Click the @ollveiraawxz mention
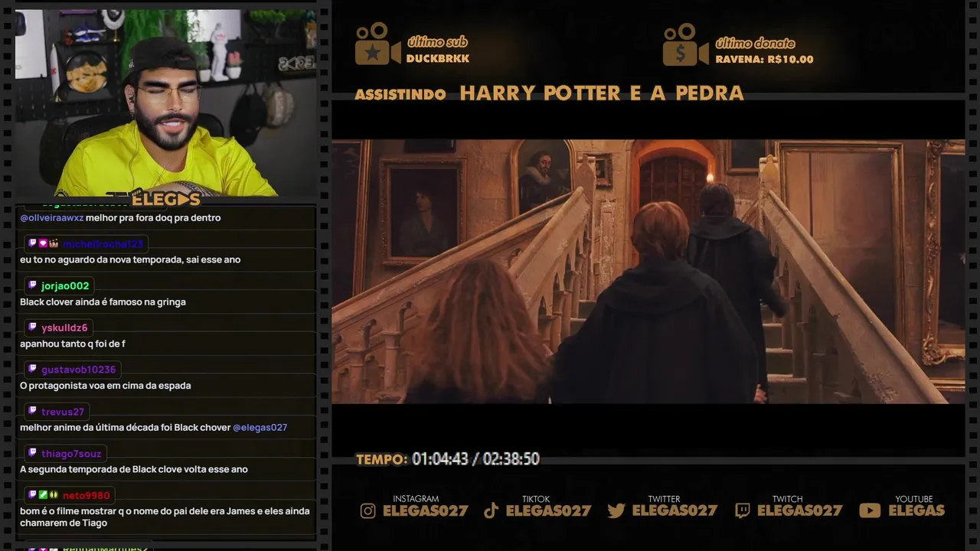Image resolution: width=980 pixels, height=551 pixels. pos(52,218)
